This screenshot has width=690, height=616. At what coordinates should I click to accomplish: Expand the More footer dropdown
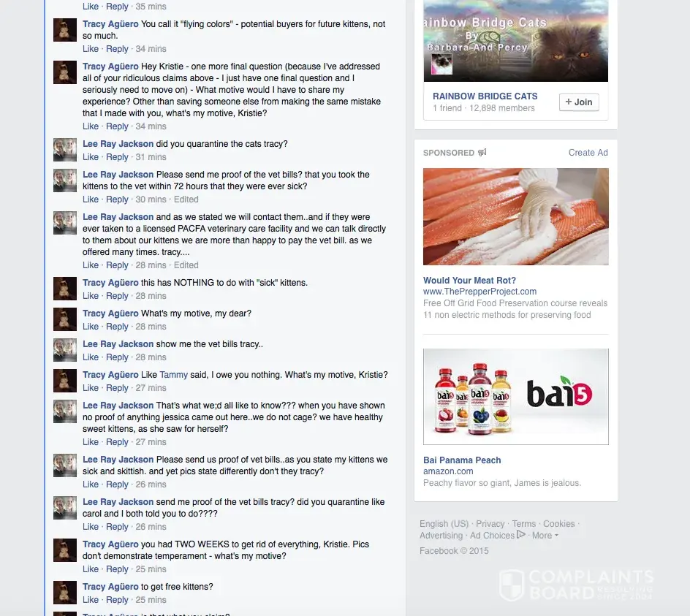tap(545, 536)
